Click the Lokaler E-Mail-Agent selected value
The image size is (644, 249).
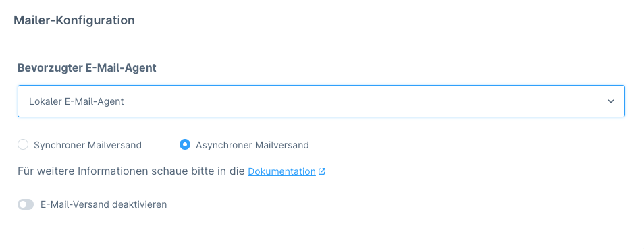(x=76, y=101)
